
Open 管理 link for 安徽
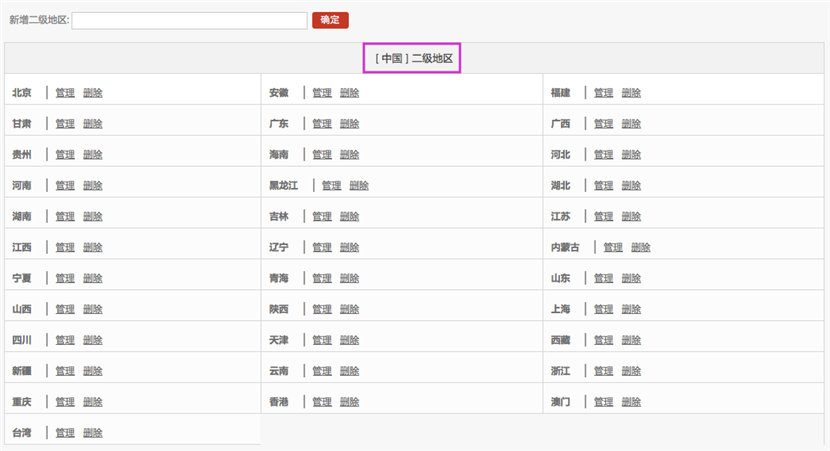point(322,93)
